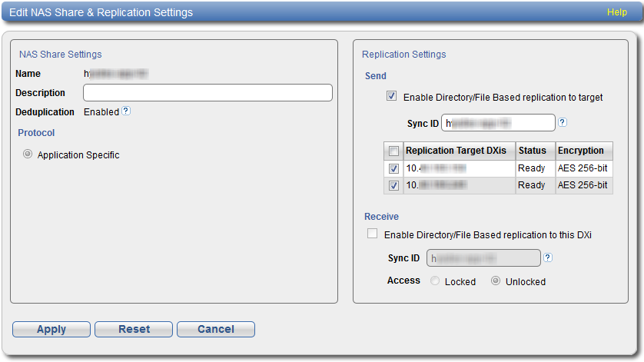Viewport: 644px width, 362px height.
Task: Uncheck the first replication target row checkbox
Action: (x=393, y=168)
